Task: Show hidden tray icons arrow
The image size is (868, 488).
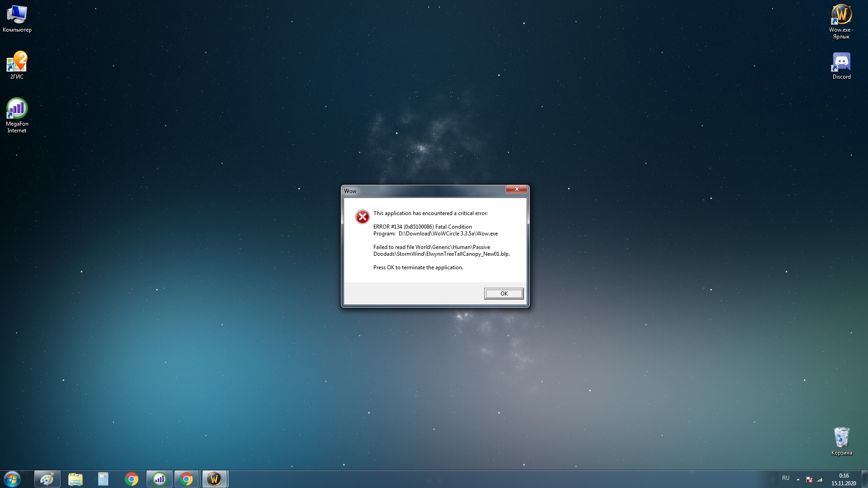Action: point(798,479)
